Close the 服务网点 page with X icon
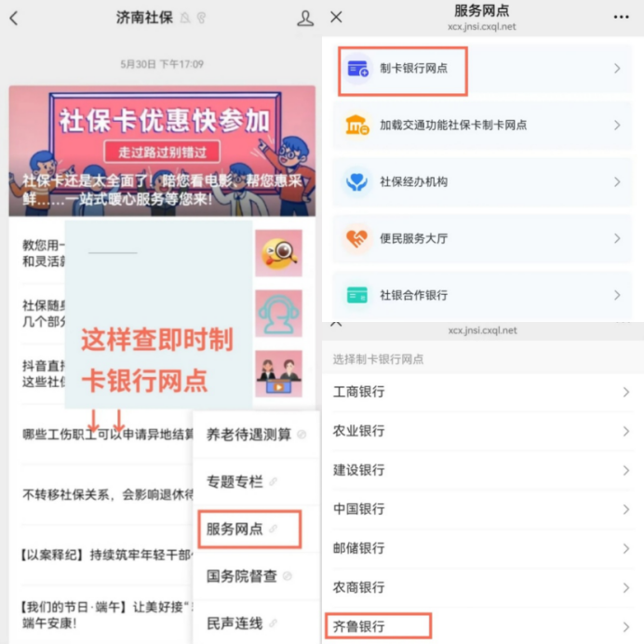The width and height of the screenshot is (644, 644). tap(336, 18)
